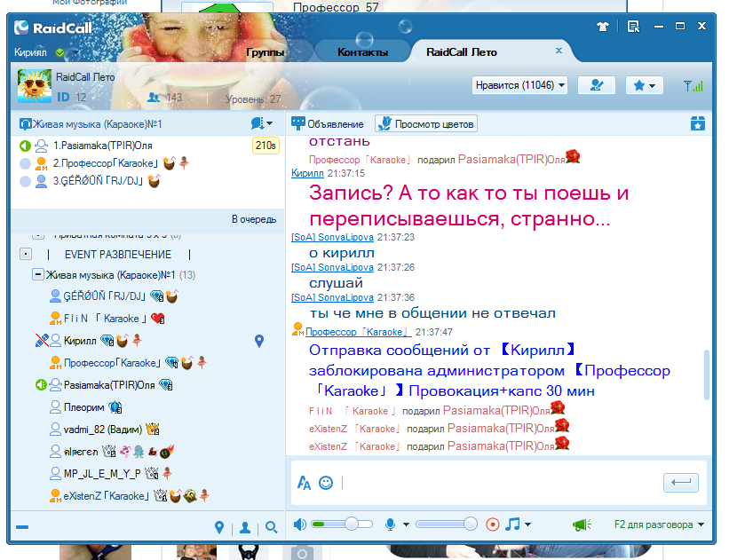The image size is (737, 560).
Task: Click Объявление announcement button
Action: tap(328, 124)
